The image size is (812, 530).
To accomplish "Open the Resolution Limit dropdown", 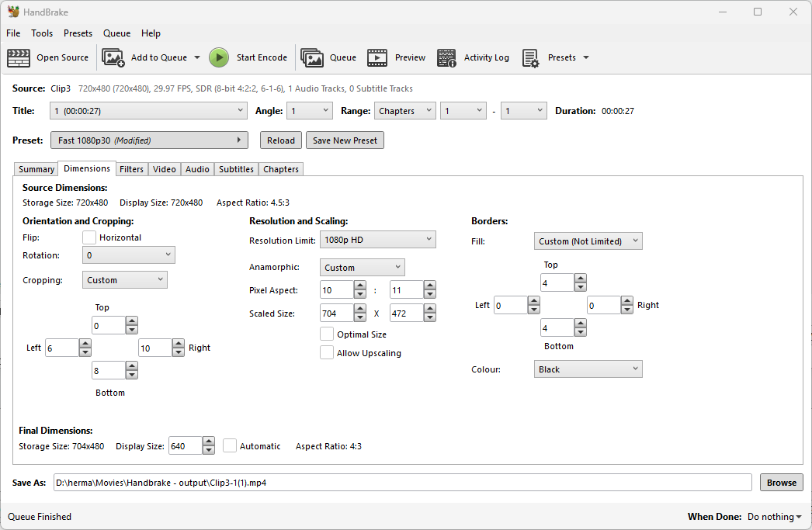I will (378, 240).
